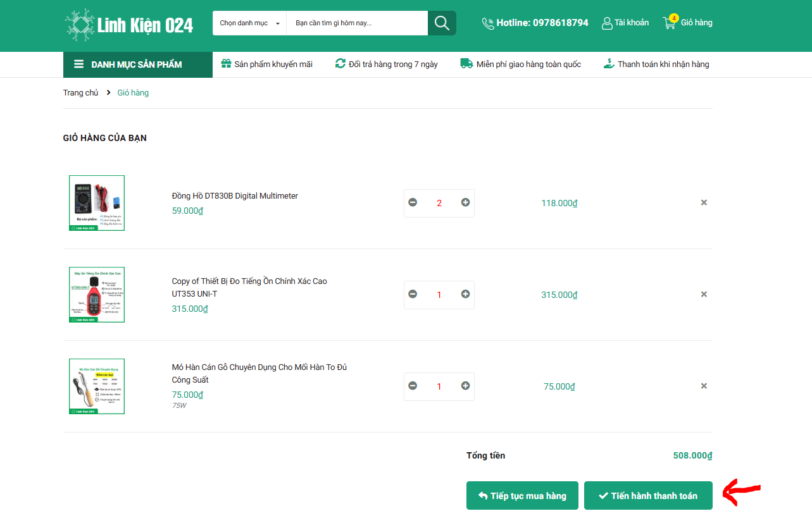The image size is (812, 523).
Task: Focus the product search input field
Action: tap(357, 23)
